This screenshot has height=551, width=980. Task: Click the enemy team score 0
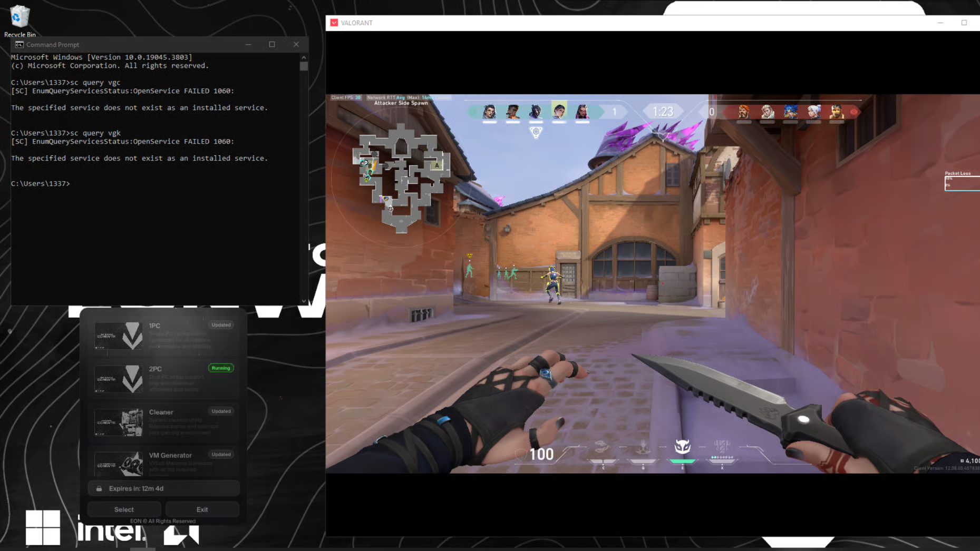pyautogui.click(x=712, y=112)
